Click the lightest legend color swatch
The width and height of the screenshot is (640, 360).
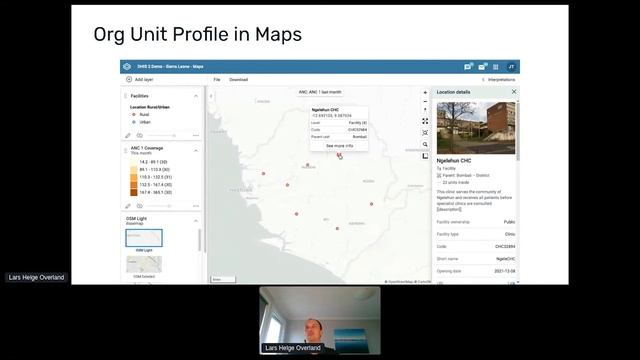pos(133,162)
